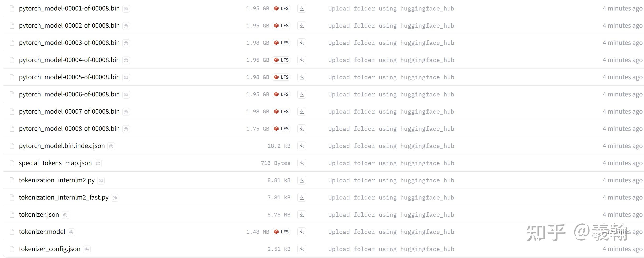Screen dimensions: 644x258
Task: Open the commit message on the tokenizer_config.json row
Action: point(391,249)
